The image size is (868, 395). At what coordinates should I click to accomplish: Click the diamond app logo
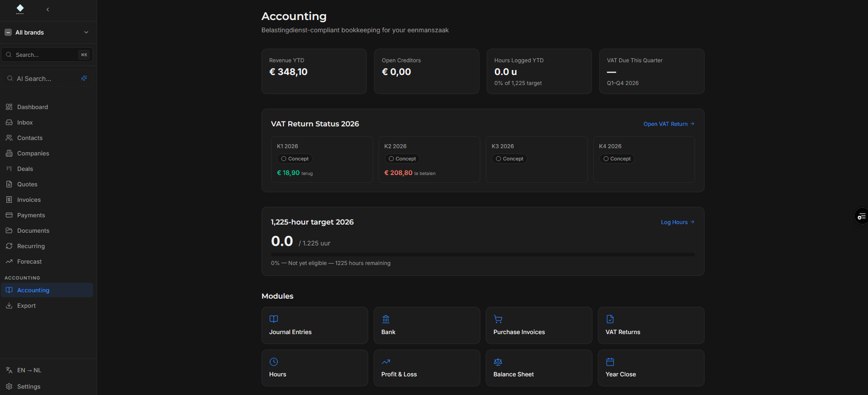point(20,9)
